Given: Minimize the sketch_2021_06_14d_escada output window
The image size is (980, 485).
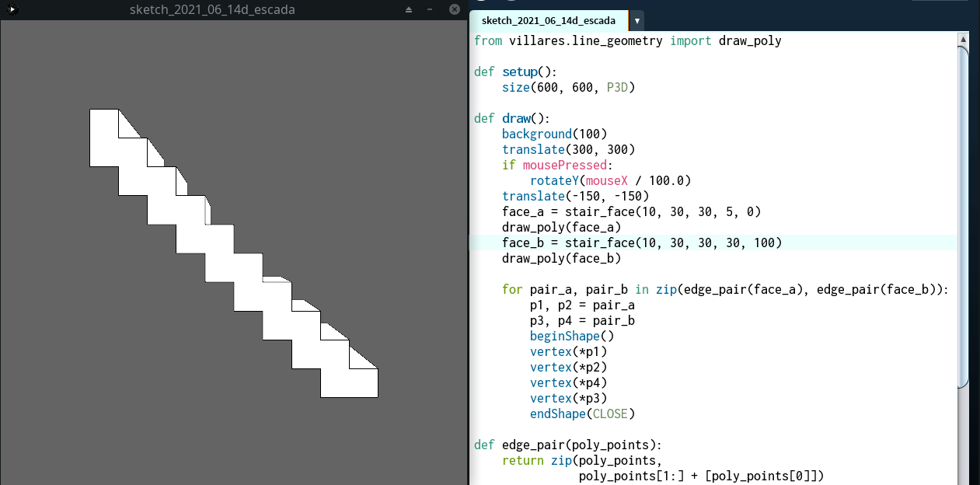Looking at the screenshot, I should (x=430, y=9).
